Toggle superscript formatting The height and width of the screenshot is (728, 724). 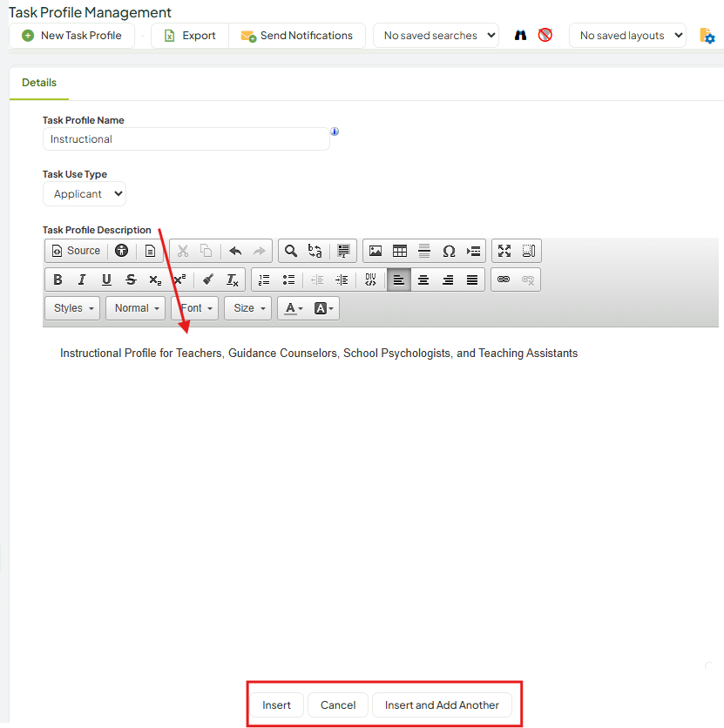coord(179,280)
